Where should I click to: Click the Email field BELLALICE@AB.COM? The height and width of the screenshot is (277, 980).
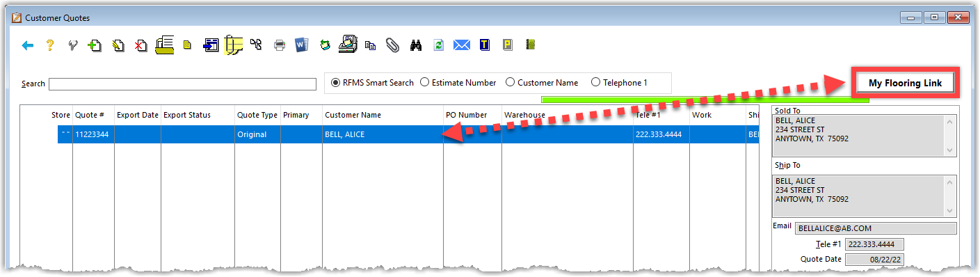[876, 228]
